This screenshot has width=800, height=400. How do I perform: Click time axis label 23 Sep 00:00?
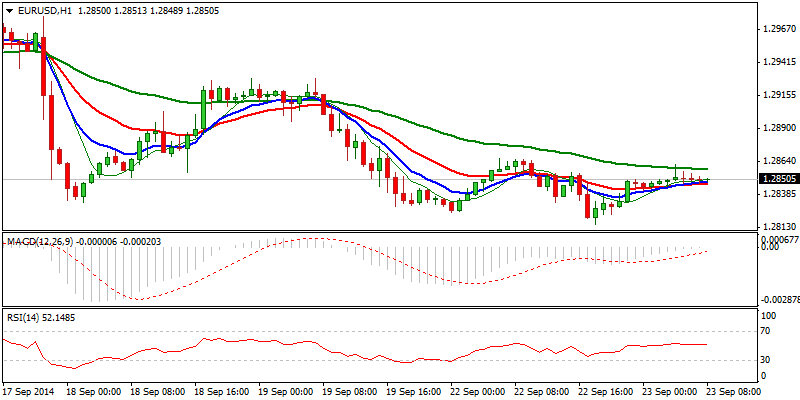point(671,391)
